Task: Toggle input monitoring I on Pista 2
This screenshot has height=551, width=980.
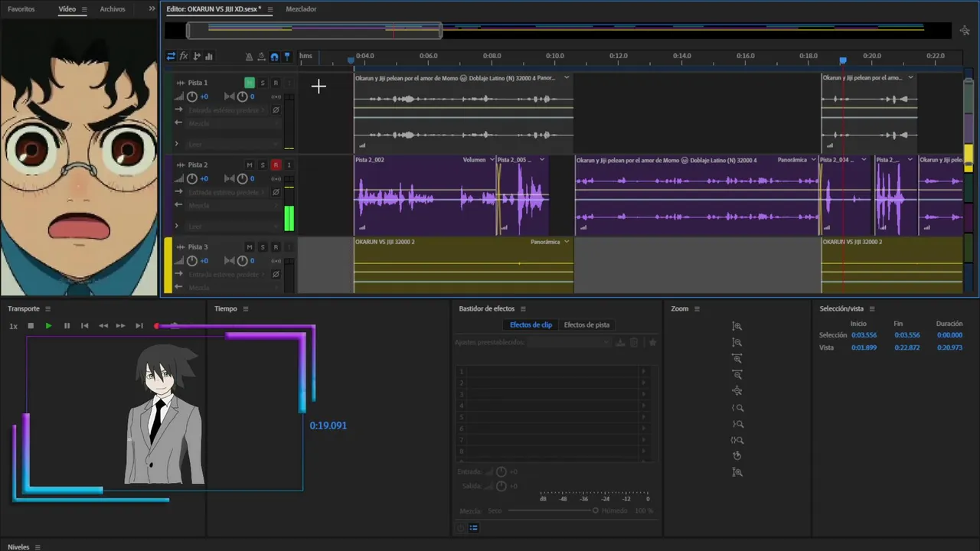Action: [289, 165]
